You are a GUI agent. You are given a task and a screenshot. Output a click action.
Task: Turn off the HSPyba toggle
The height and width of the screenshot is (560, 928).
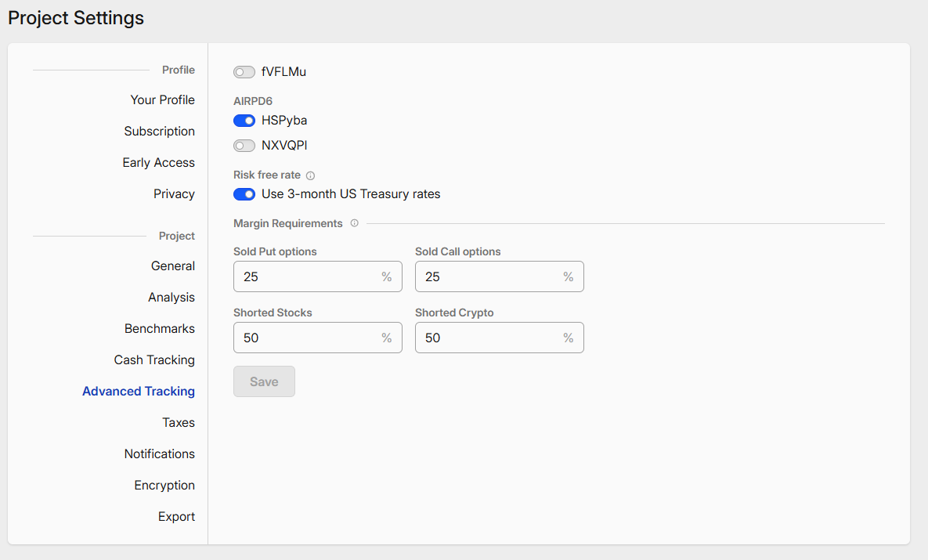click(x=244, y=121)
